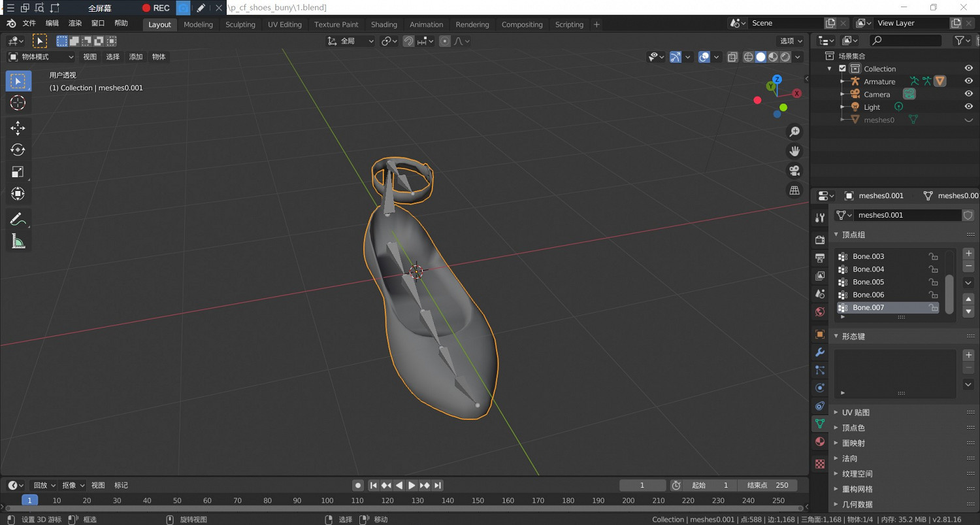Toggle camera view in viewport
This screenshot has height=525, width=980.
click(794, 171)
